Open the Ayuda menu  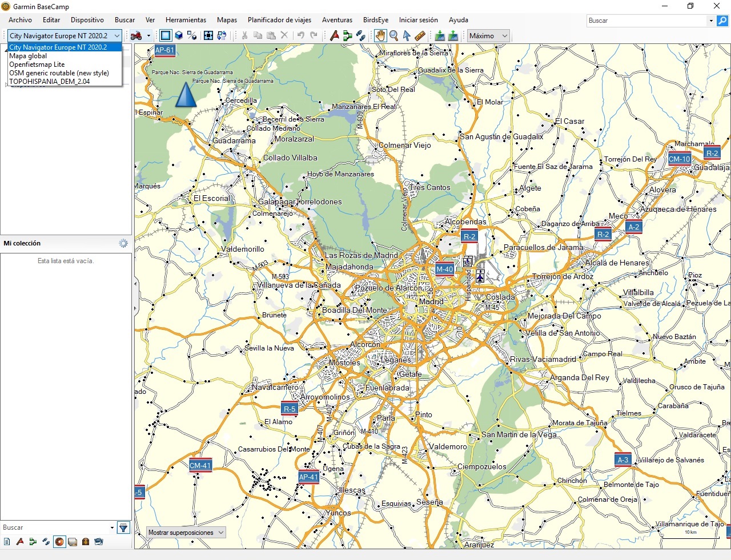[x=459, y=20]
